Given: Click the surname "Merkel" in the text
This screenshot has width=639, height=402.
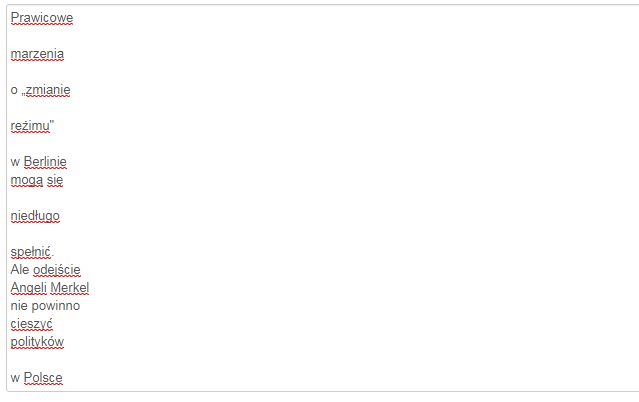Looking at the screenshot, I should tap(69, 288).
